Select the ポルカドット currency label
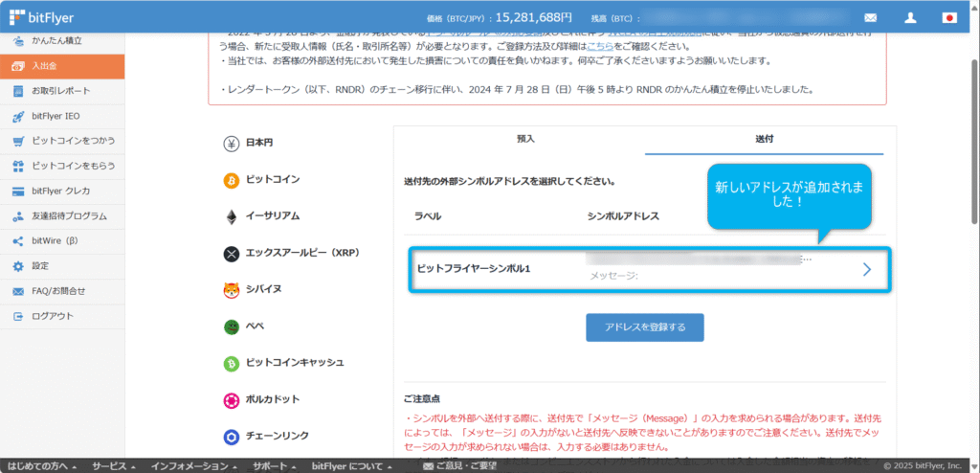Viewport: 980px width, 473px height. [x=273, y=399]
